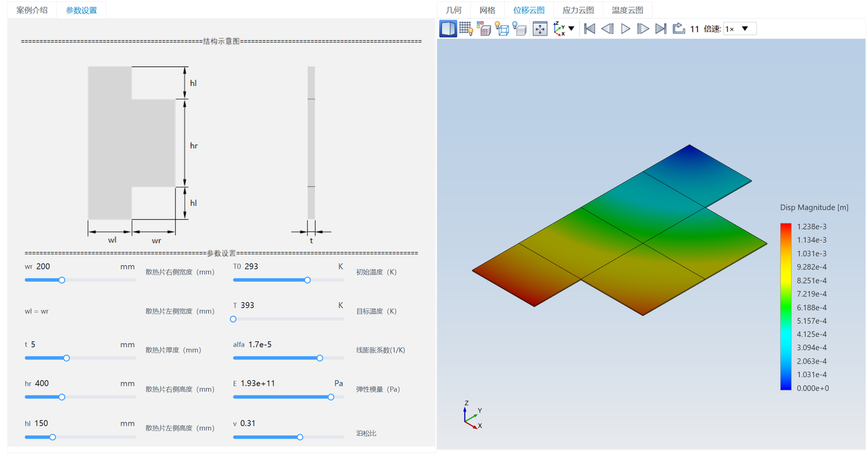Image resolution: width=868 pixels, height=456 pixels.
Task: Click the 泊松比 label
Action: click(366, 433)
